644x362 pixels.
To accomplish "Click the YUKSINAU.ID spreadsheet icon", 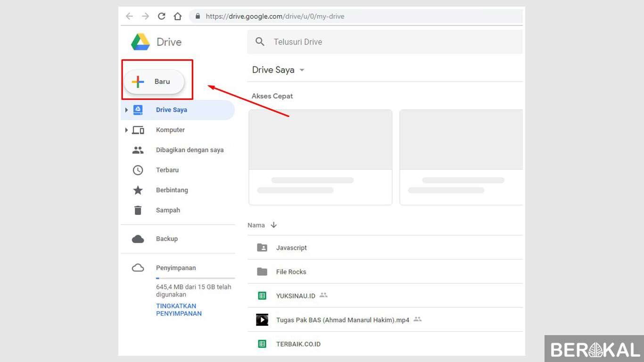I will (262, 296).
